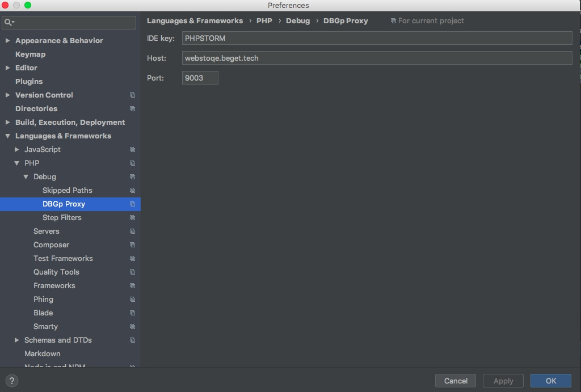
Task: Click the project-level icon beside PHP
Action: [132, 163]
